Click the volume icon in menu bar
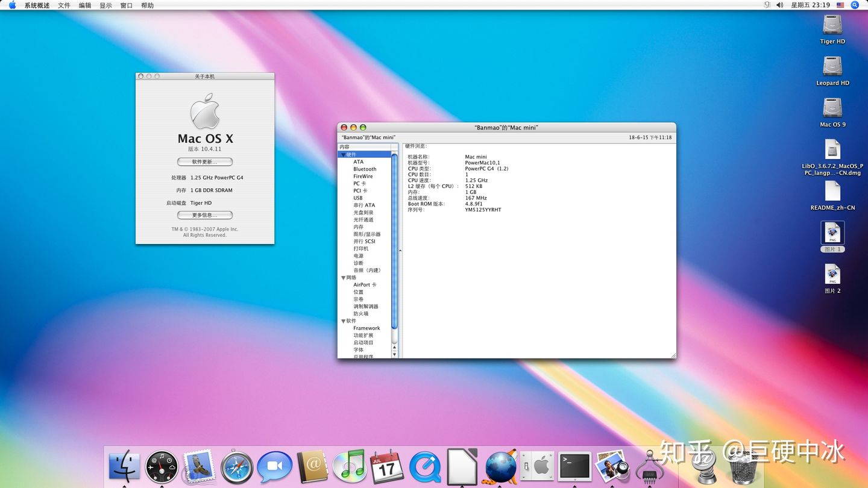Image resolution: width=868 pixels, height=488 pixels. point(779,5)
